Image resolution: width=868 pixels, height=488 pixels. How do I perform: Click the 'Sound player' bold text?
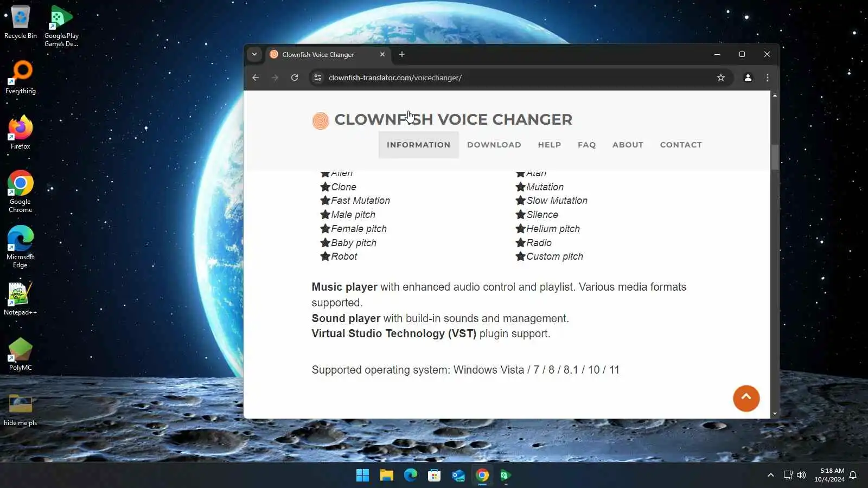click(346, 318)
